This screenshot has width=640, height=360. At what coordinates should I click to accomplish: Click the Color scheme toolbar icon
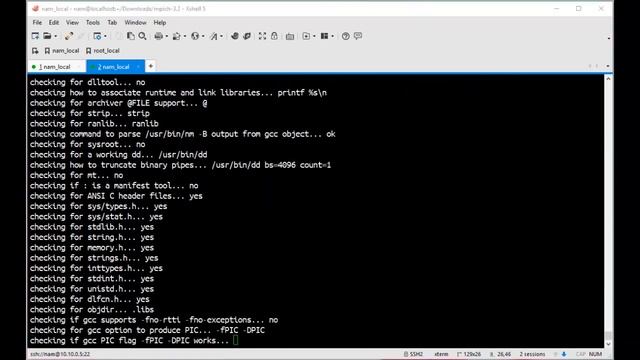[x=176, y=36]
